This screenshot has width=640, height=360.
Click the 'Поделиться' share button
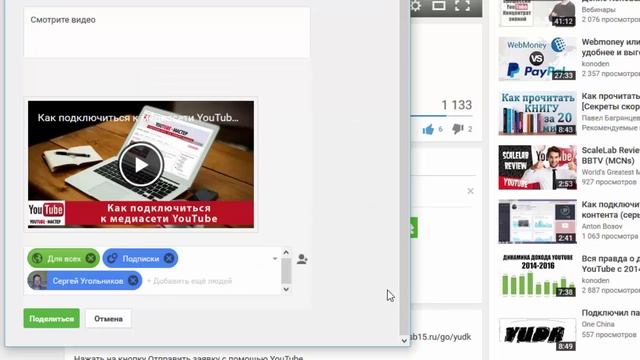51,318
